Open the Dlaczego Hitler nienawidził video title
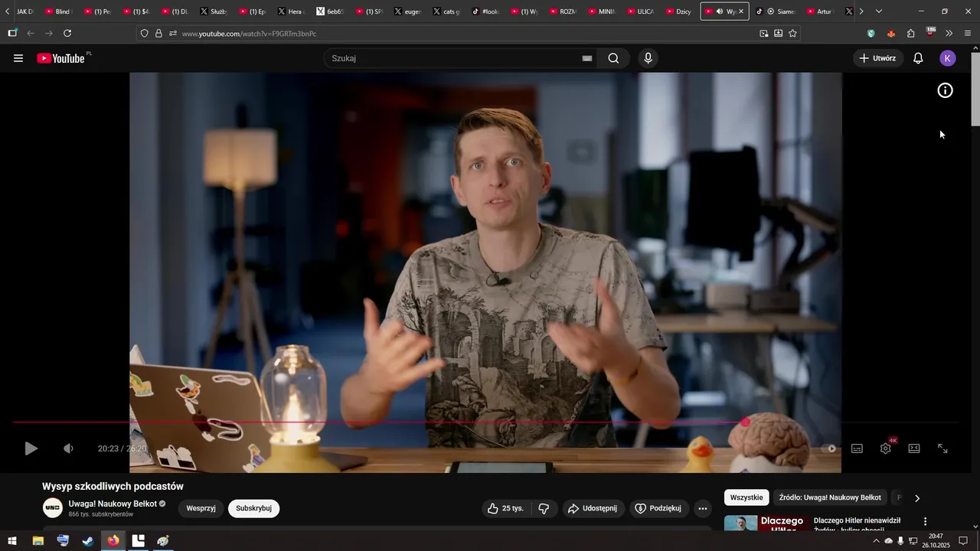This screenshot has height=551, width=980. [857, 524]
